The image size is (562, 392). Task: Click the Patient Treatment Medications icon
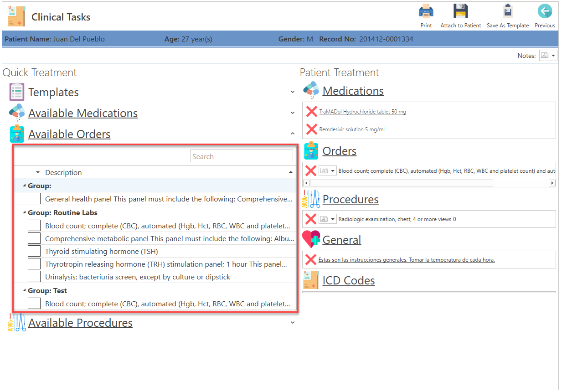coord(311,90)
